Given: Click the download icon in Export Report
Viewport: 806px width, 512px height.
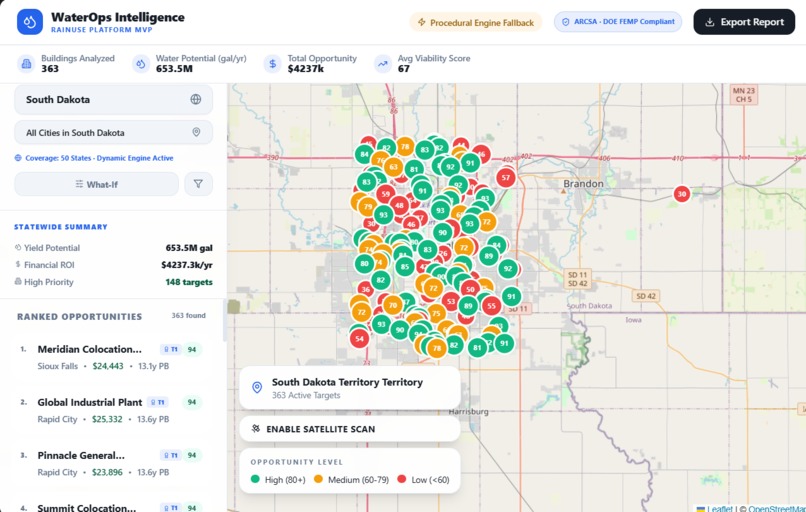Looking at the screenshot, I should tap(710, 22).
